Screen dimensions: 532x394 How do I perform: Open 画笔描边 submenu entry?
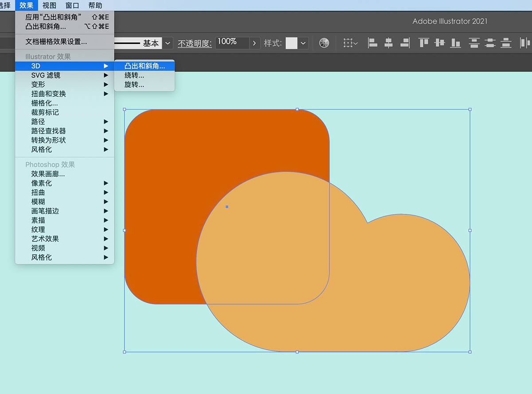65,211
